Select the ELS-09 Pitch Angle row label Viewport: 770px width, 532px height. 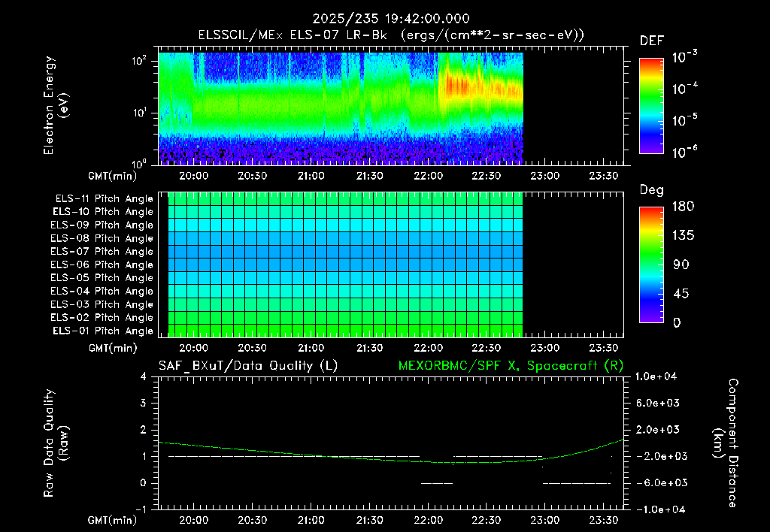pos(102,225)
